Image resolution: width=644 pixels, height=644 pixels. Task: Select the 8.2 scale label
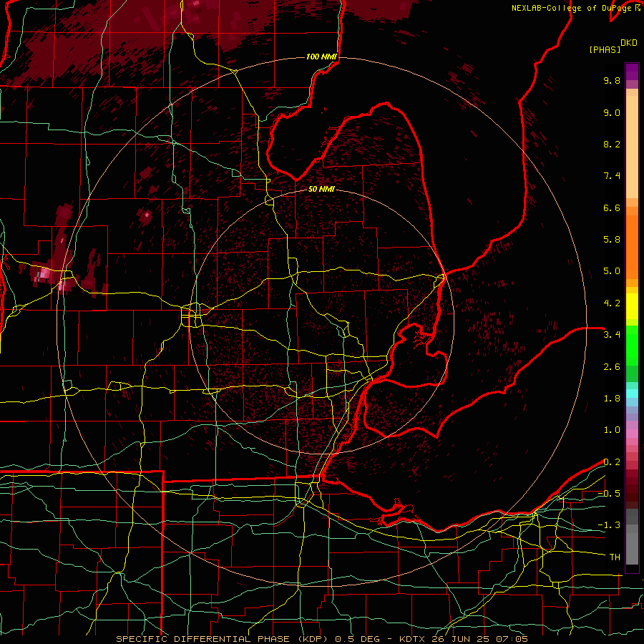point(612,144)
